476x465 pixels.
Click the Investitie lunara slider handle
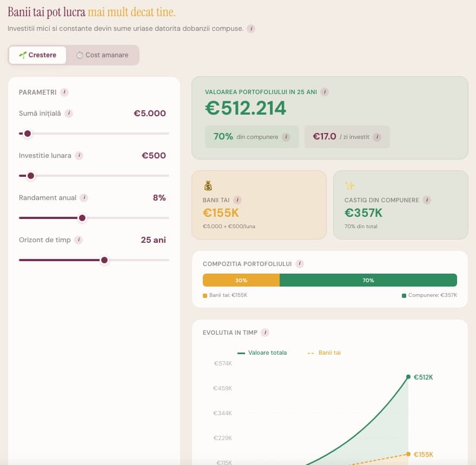pos(31,176)
